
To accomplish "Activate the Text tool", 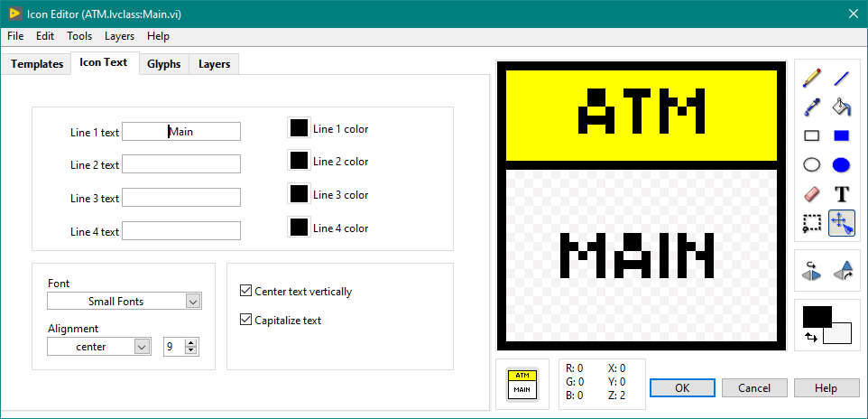I will [841, 194].
